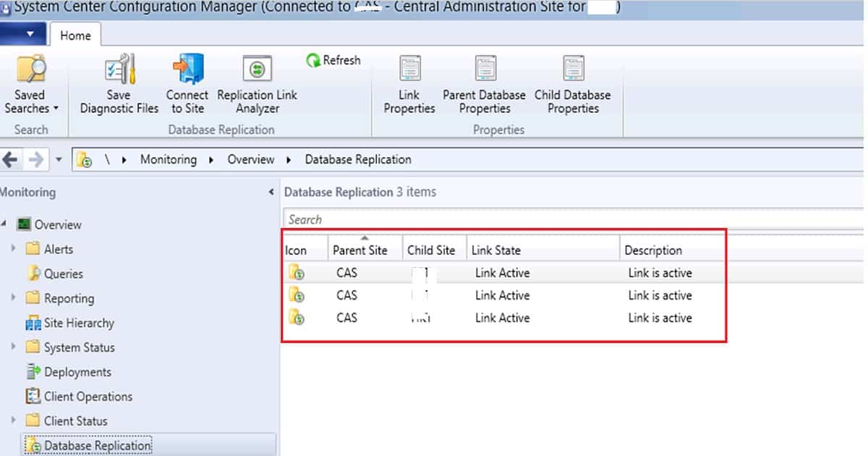The width and height of the screenshot is (868, 456).
Task: Click Monitoring in the breadcrumb path
Action: tap(169, 159)
